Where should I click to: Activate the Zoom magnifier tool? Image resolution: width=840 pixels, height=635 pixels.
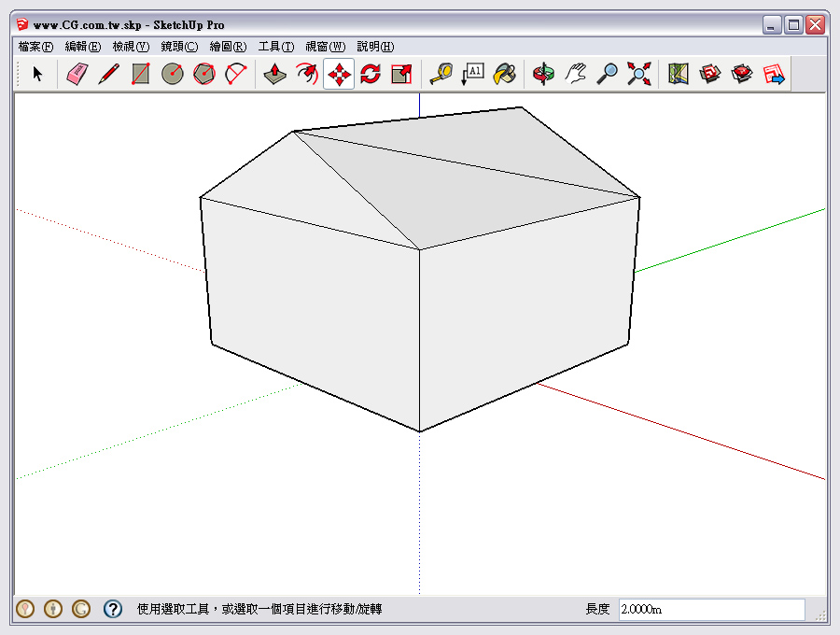[x=608, y=74]
